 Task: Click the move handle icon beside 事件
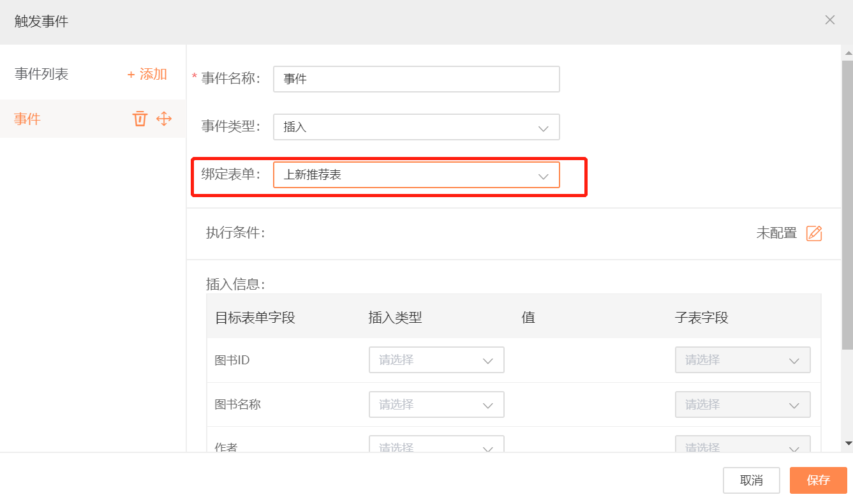pos(164,119)
